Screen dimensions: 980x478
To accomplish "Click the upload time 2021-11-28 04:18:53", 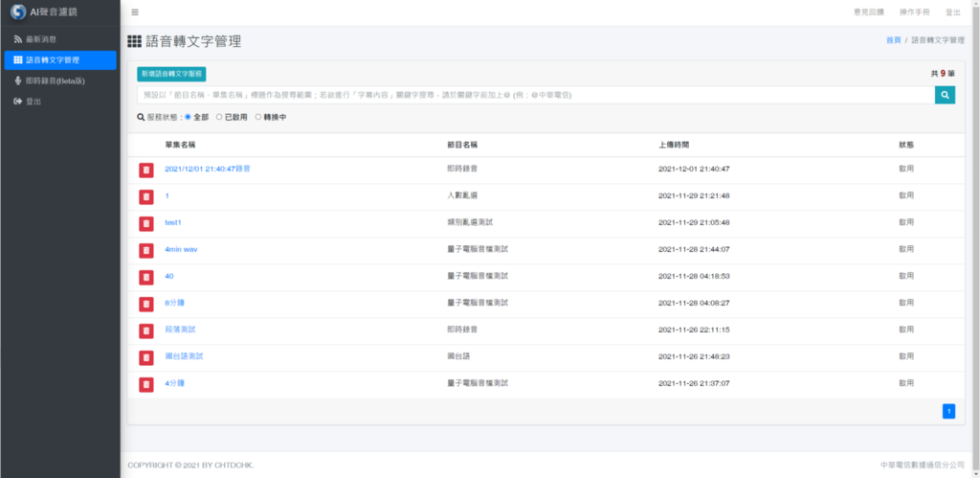I will [x=694, y=276].
